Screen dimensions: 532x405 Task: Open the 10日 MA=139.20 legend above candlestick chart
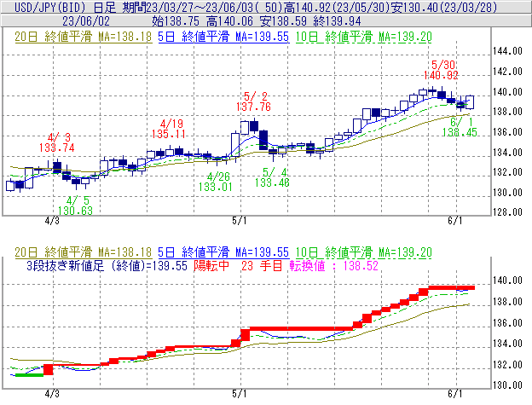pos(364,37)
